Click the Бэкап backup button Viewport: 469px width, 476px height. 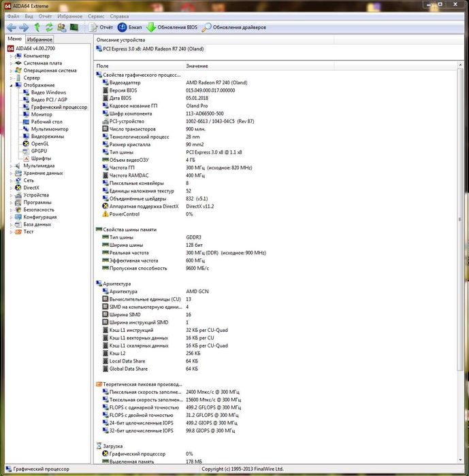coord(130,27)
